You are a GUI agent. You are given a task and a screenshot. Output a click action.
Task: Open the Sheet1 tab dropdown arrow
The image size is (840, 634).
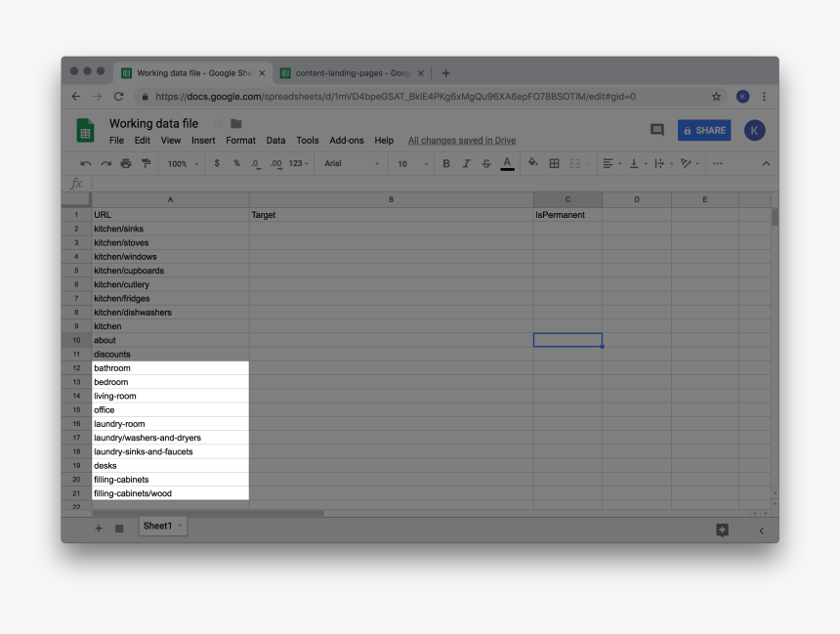coord(180,526)
